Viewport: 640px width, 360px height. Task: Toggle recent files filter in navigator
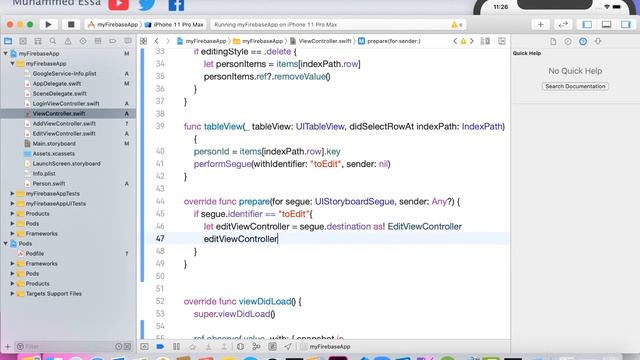pos(118,347)
